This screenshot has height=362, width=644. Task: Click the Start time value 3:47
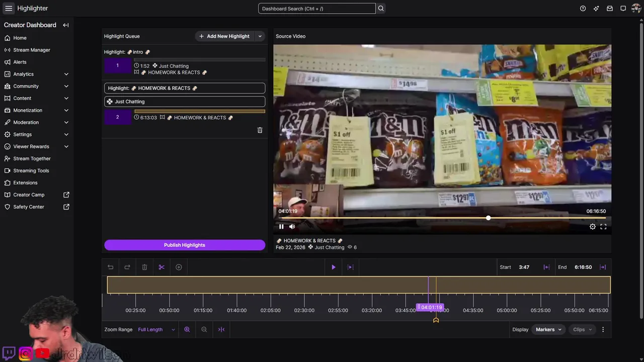point(524,267)
